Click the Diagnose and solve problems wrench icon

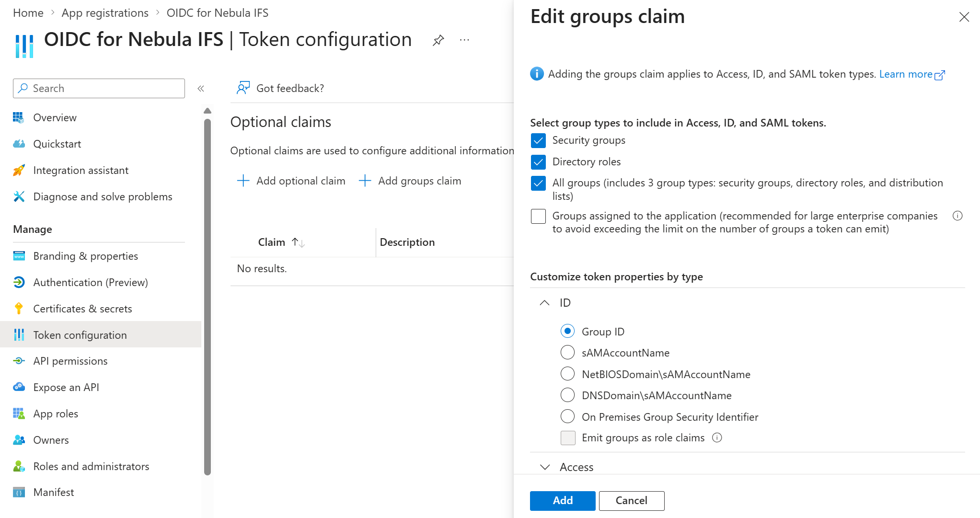19,196
